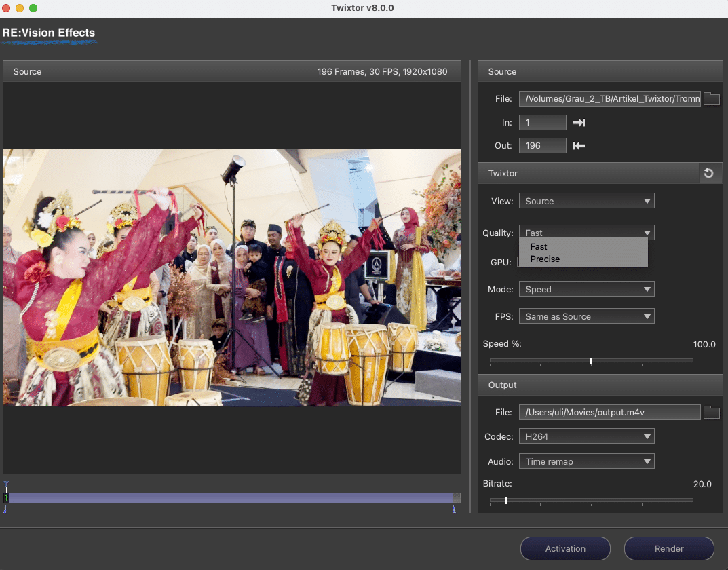Open folder icon next to output.m4v path
Viewport: 728px width, 570px height.
(711, 412)
